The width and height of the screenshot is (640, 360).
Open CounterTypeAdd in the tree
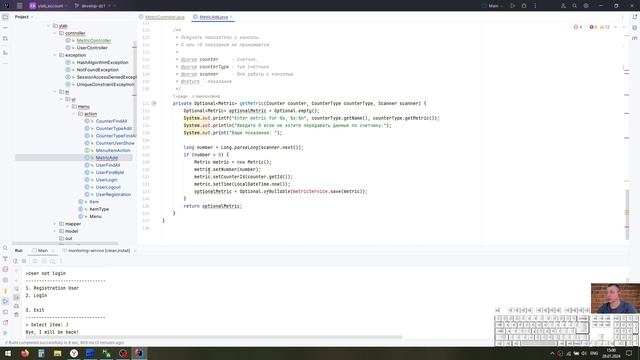113,129
